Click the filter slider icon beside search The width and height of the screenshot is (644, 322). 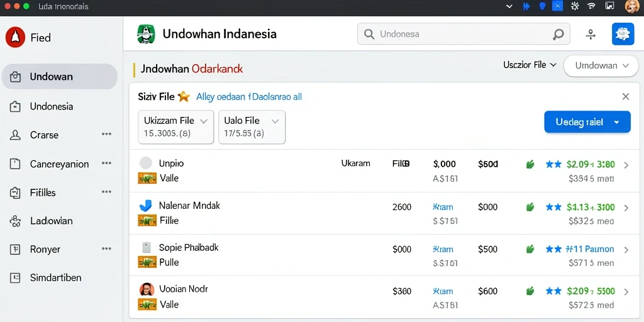(x=591, y=35)
